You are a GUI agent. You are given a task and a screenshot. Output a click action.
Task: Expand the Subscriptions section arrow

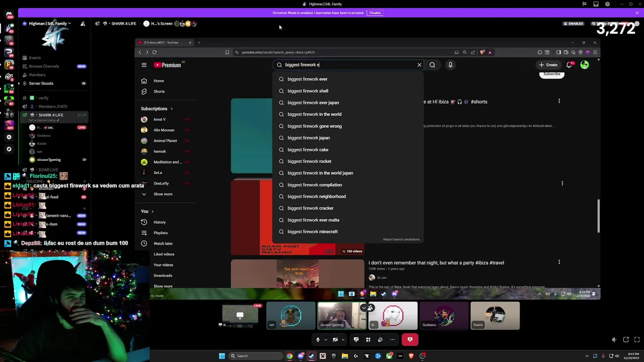tap(172, 109)
